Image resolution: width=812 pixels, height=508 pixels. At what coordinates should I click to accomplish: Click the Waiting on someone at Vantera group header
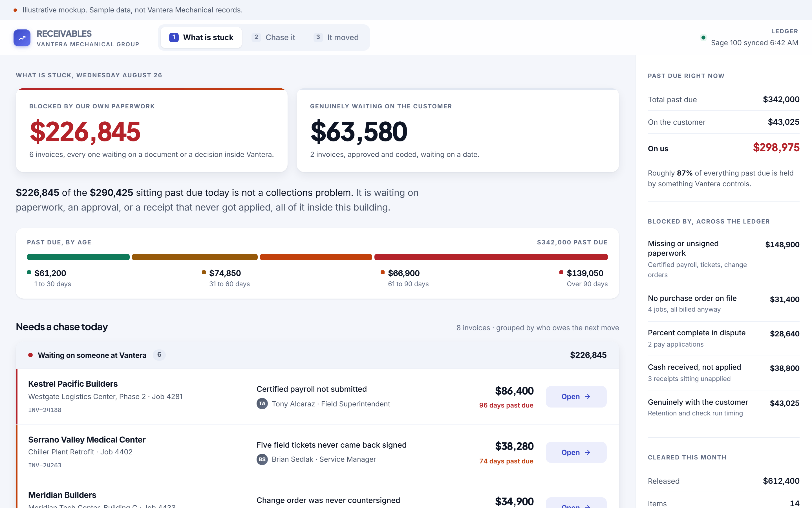[317, 355]
